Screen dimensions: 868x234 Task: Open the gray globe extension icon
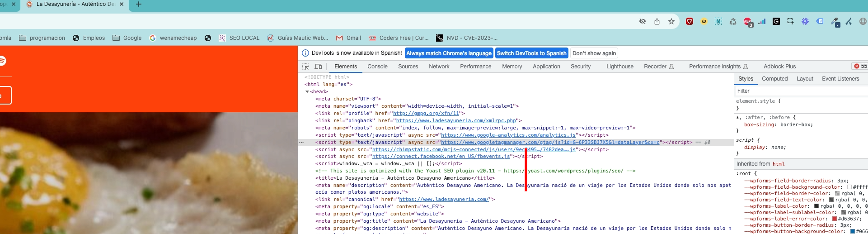pyautogui.click(x=863, y=21)
